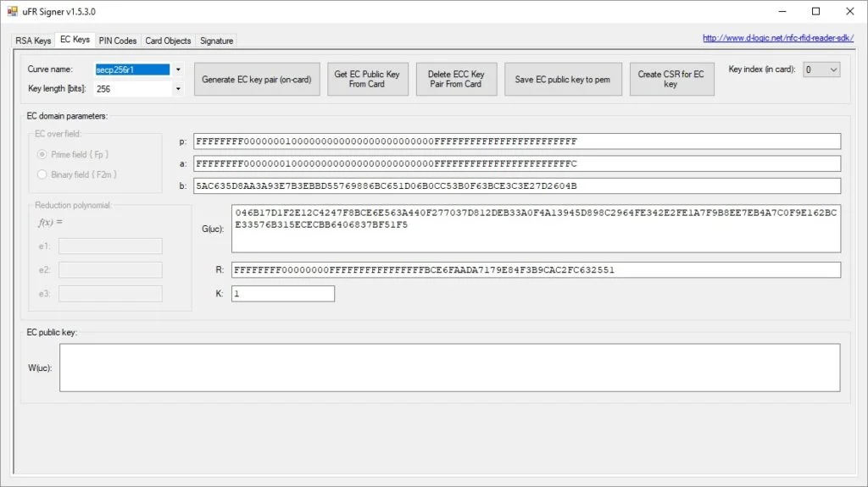
Task: Select the Binary field (F2m) radio button
Action: pos(42,174)
